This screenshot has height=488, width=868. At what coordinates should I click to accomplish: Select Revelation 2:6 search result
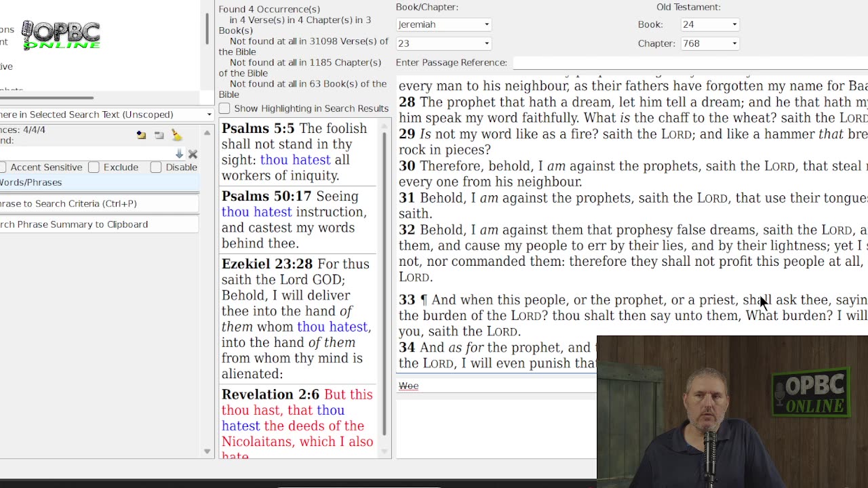click(297, 422)
